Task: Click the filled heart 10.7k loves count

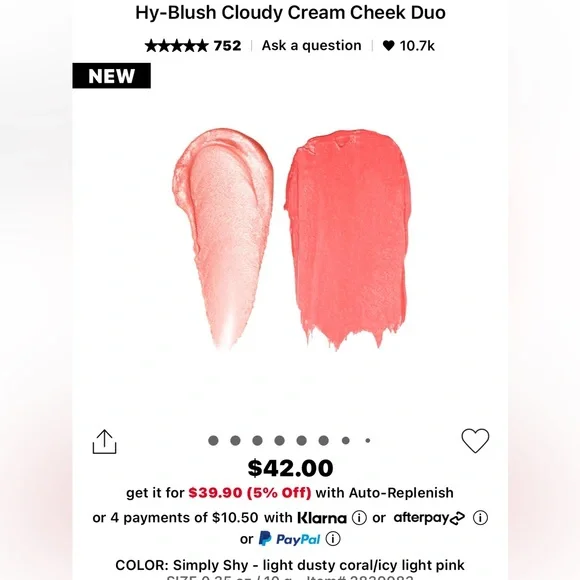Action: click(x=408, y=45)
